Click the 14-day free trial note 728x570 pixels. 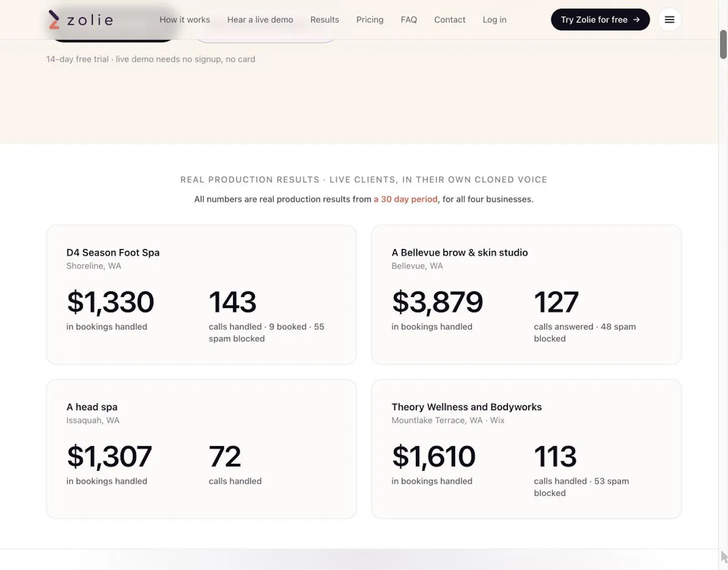[x=151, y=59]
